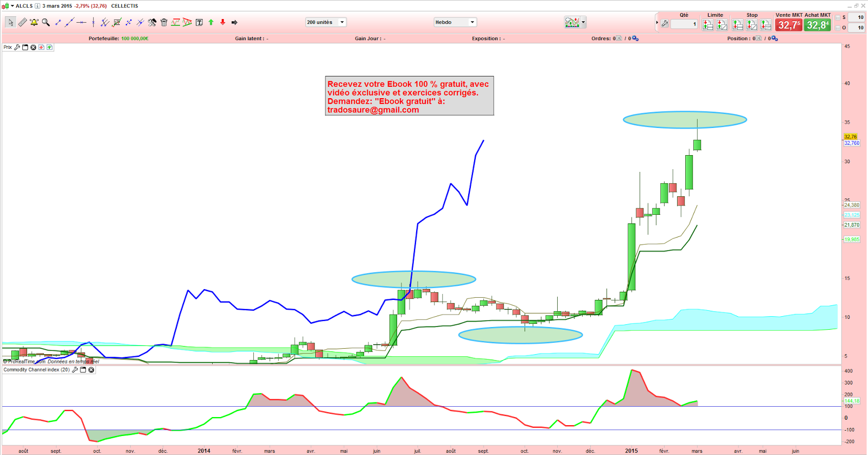
Task: Open Ordres gears settings icon
Action: point(635,39)
